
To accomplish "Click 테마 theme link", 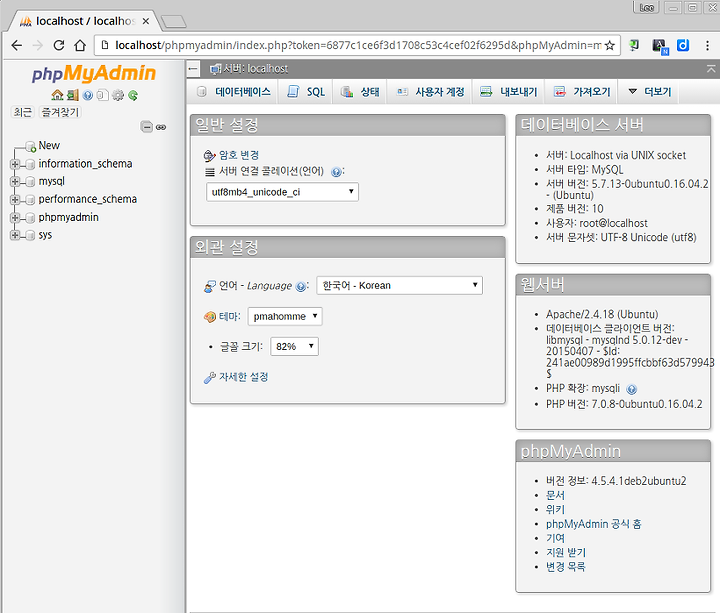I will (229, 316).
